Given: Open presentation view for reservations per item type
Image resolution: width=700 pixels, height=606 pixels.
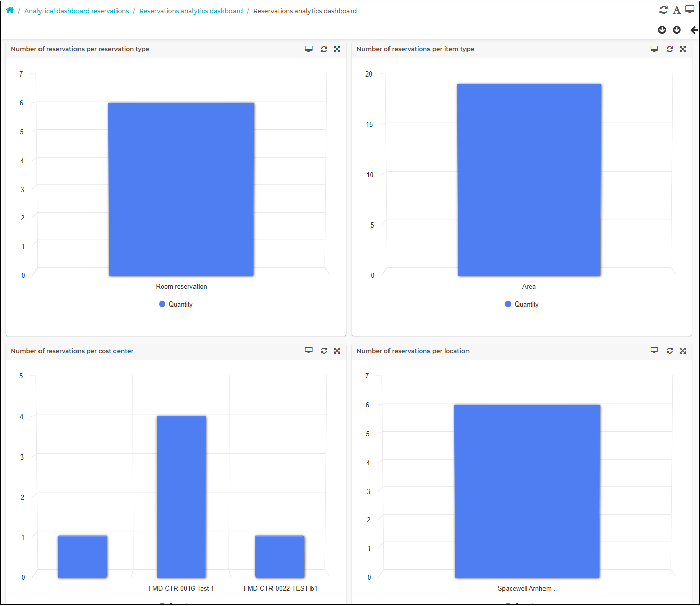Looking at the screenshot, I should click(x=654, y=49).
